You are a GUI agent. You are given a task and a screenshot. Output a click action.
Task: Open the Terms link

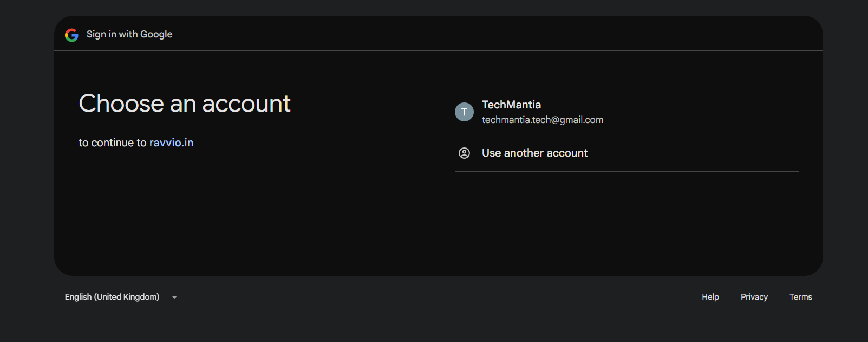coord(801,297)
